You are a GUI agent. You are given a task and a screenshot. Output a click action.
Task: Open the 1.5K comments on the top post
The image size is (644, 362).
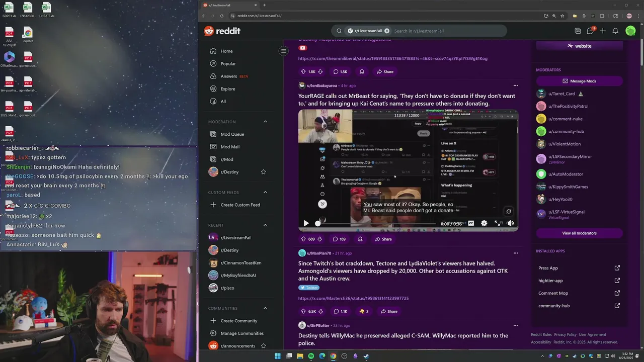pyautogui.click(x=341, y=71)
